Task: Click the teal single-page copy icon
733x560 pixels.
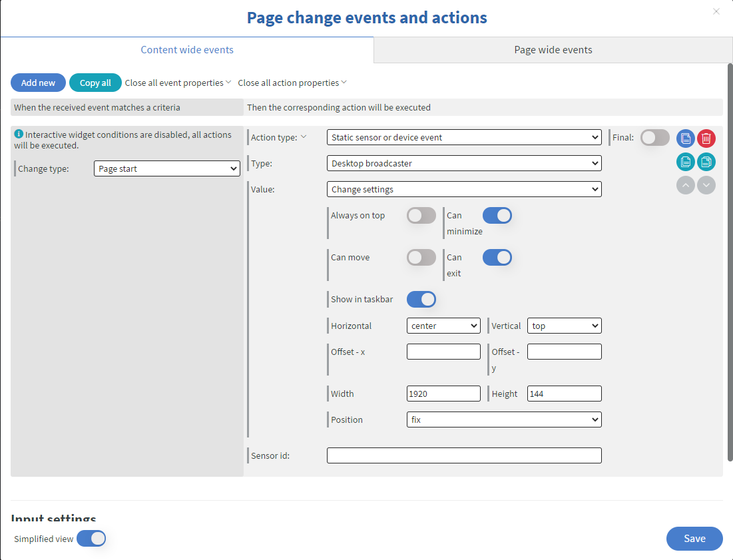Action: (685, 162)
